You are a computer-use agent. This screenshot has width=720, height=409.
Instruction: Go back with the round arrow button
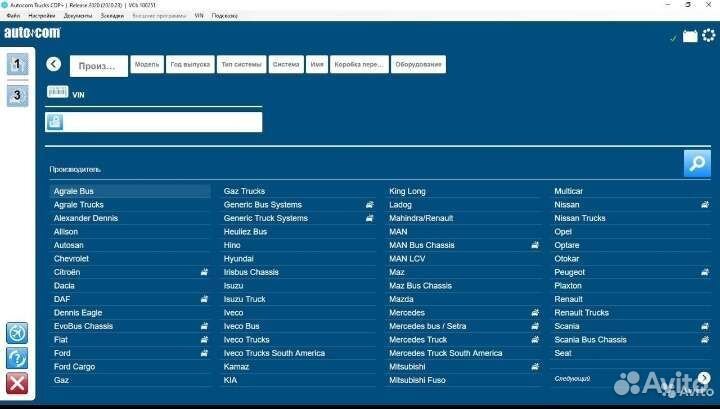pos(53,64)
